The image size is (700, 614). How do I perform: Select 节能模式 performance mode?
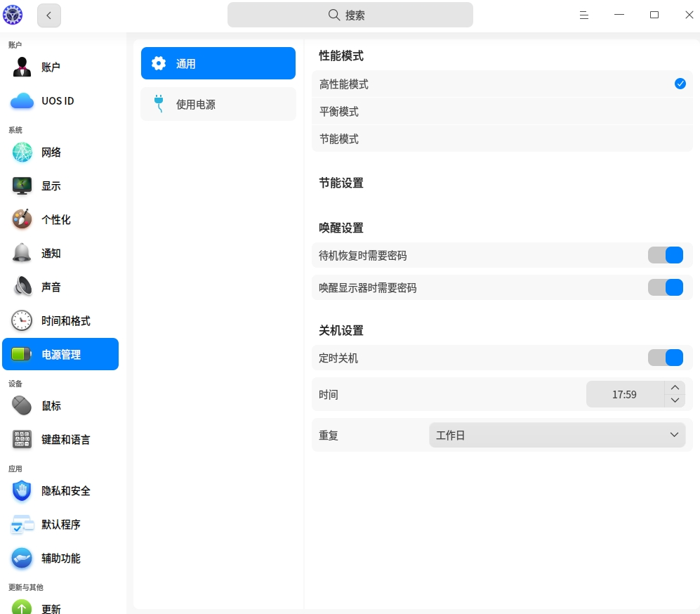click(x=502, y=138)
